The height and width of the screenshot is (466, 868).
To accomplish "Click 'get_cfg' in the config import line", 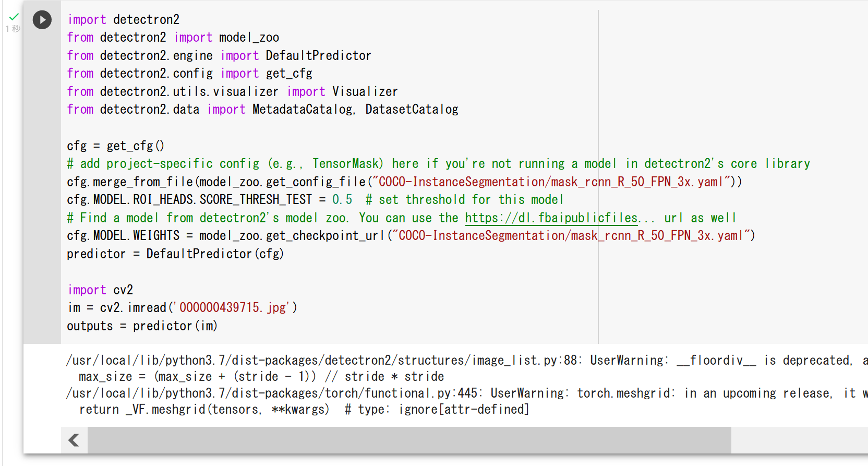I will tap(289, 74).
